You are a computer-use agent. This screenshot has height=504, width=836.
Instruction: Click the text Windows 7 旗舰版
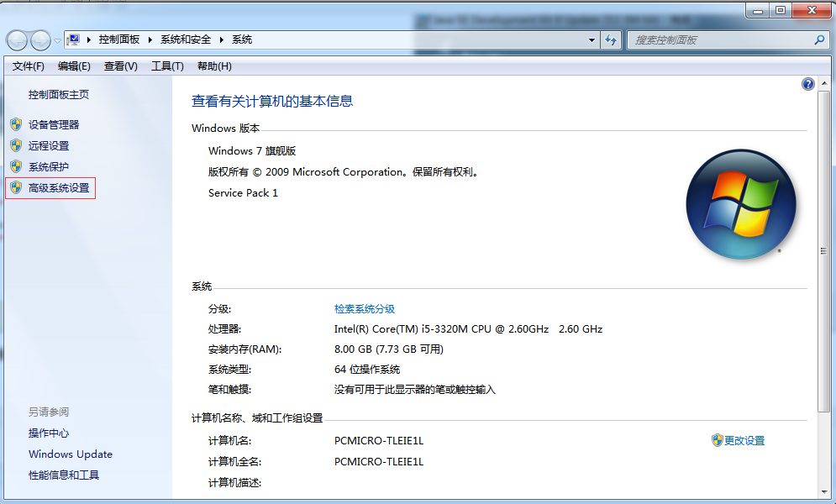tap(252, 150)
